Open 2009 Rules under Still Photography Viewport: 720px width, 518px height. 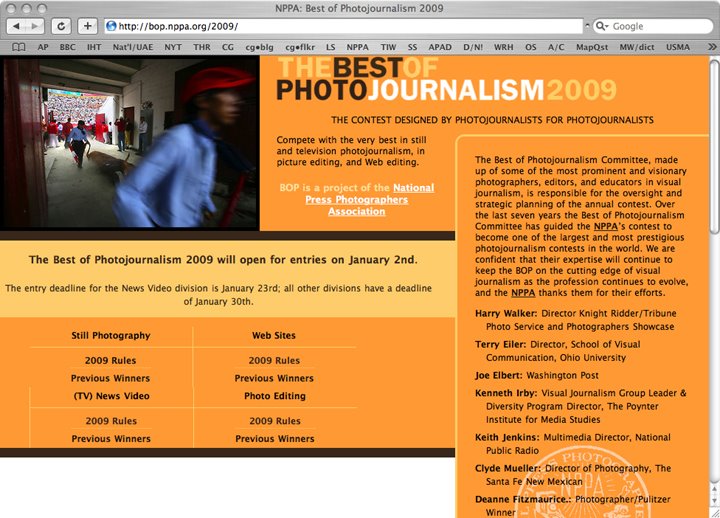(111, 360)
